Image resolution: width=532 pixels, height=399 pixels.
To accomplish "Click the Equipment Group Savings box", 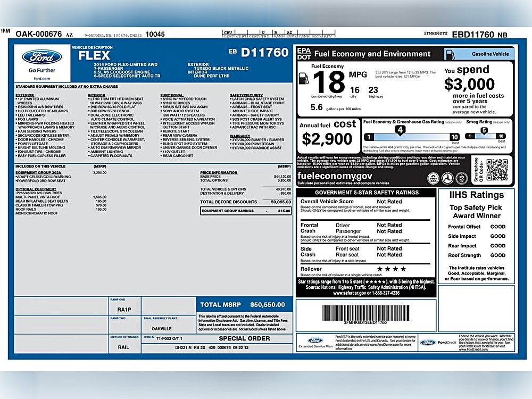I will click(246, 211).
